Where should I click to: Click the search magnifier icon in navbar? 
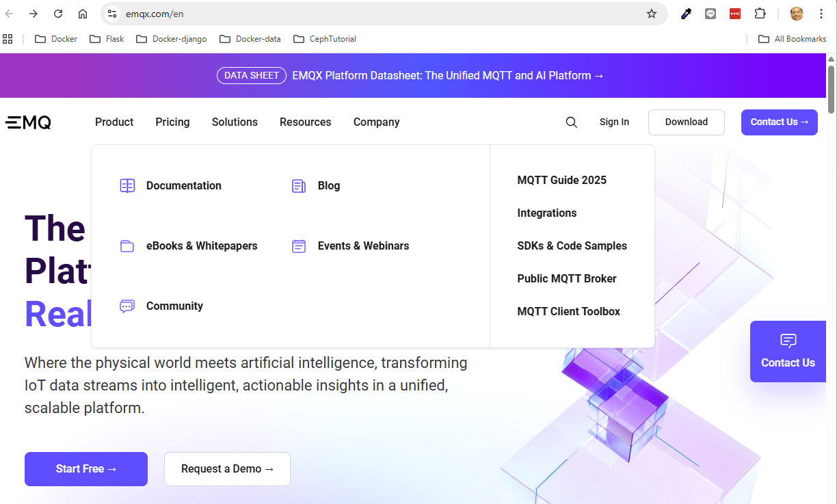coord(572,122)
